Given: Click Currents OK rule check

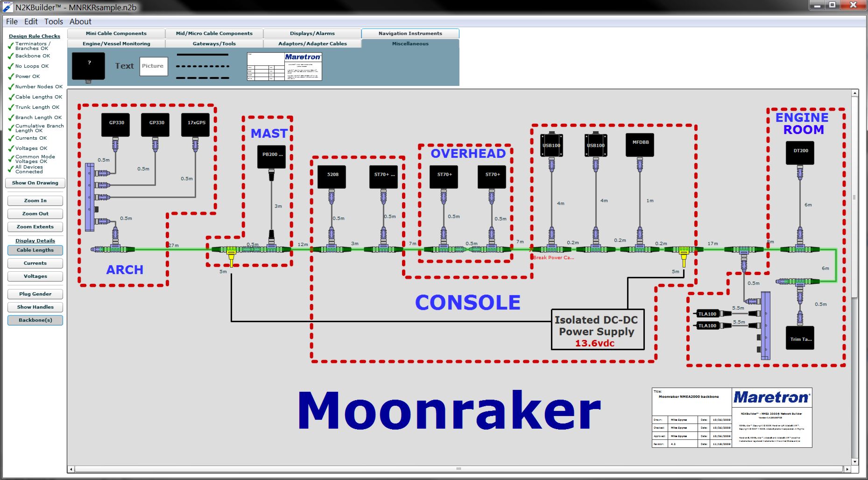Looking at the screenshot, I should click(27, 138).
